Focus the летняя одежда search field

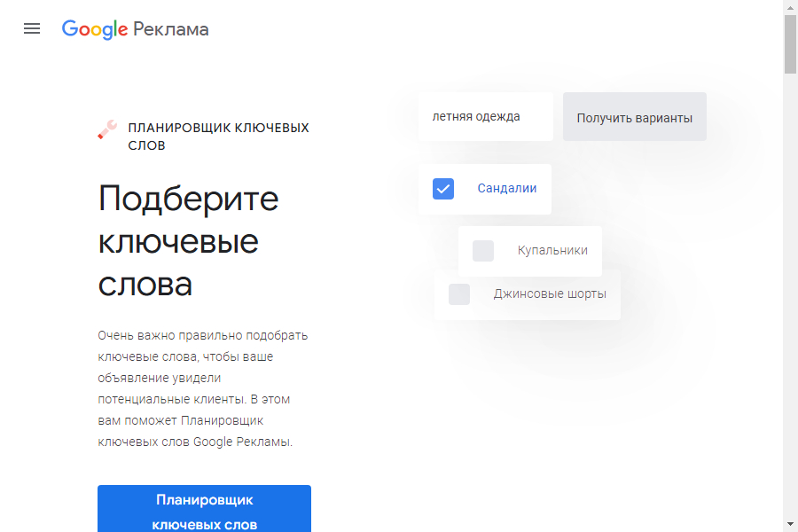pyautogui.click(x=485, y=117)
